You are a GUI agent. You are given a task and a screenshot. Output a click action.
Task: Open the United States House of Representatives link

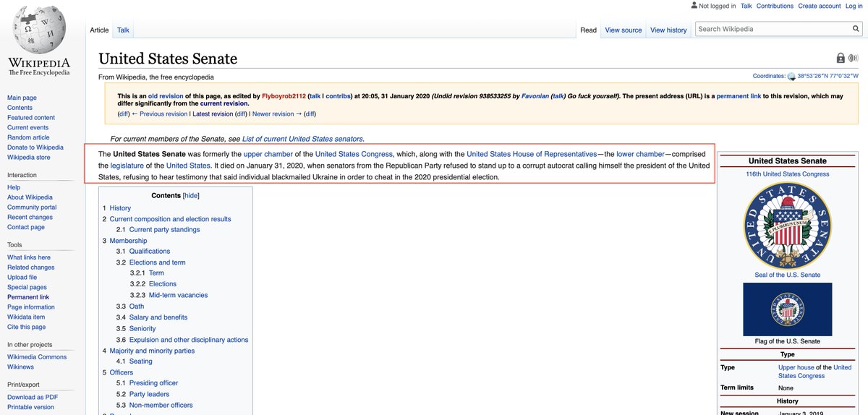532,154
